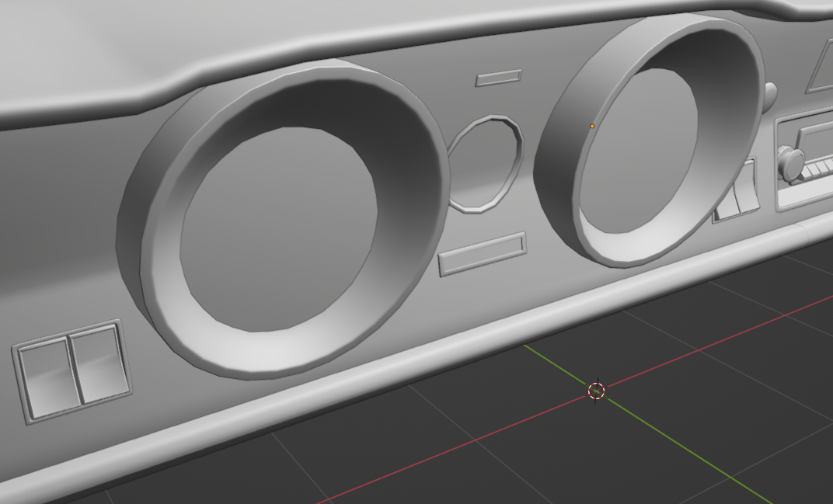Click the small rectangular slot above center gauge
Screen dimensions: 833x504
498,78
